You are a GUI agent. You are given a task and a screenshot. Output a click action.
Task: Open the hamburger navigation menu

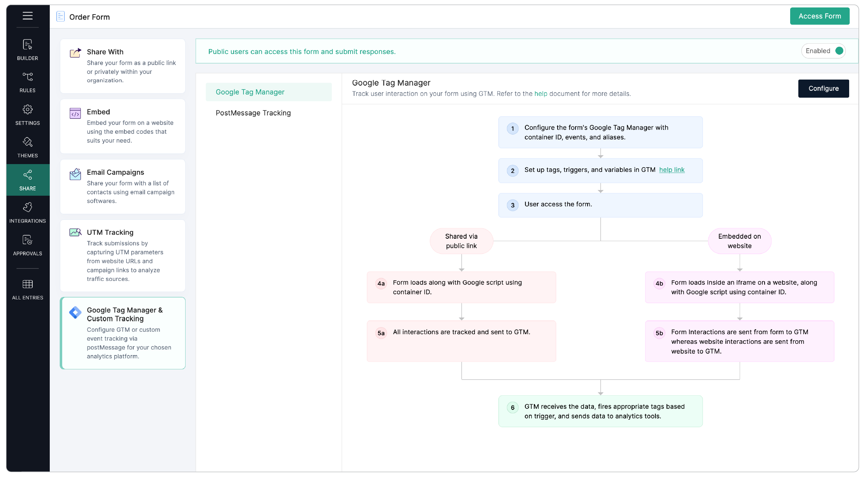point(28,16)
